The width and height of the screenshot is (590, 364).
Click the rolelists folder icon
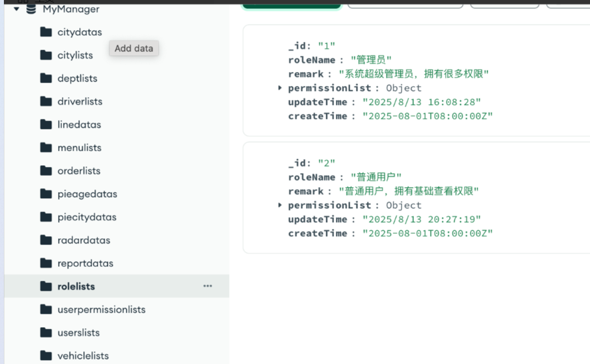point(46,286)
